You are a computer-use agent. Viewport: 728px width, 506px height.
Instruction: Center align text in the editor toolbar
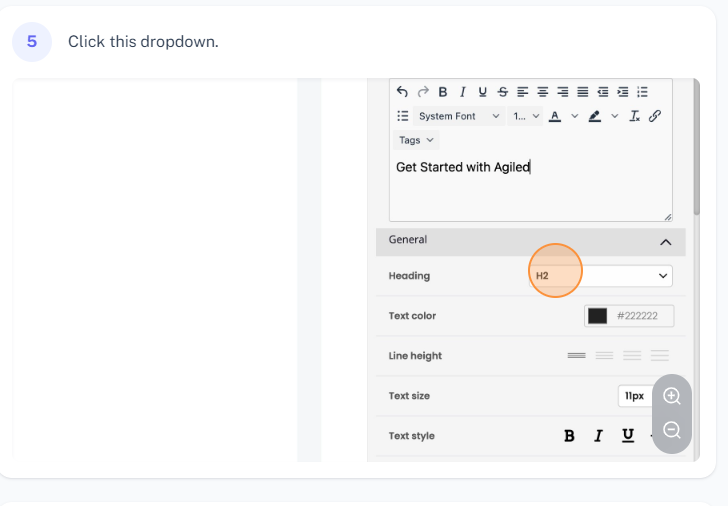542,92
